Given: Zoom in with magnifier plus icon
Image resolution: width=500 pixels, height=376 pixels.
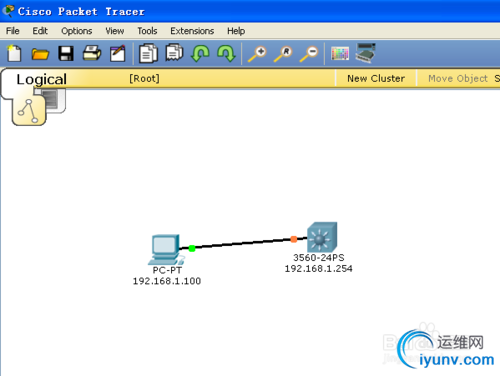Looking at the screenshot, I should (x=257, y=54).
